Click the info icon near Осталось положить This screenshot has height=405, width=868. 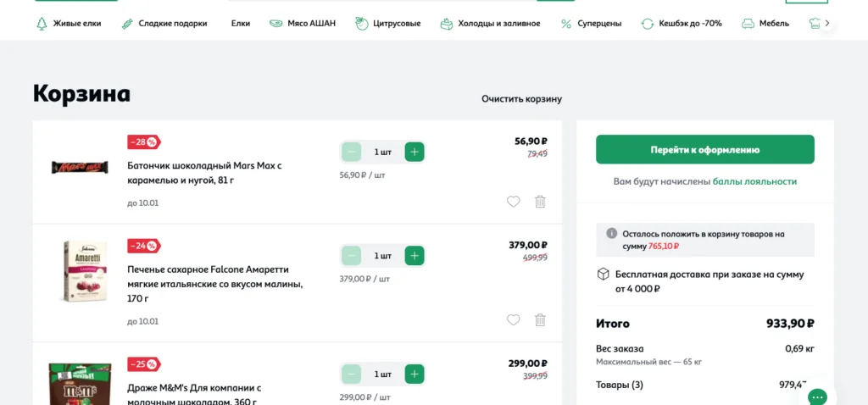(x=611, y=234)
